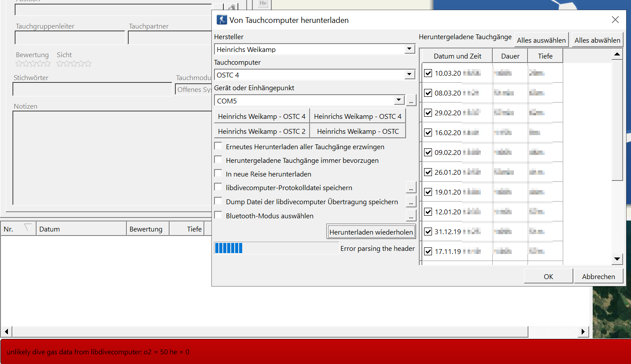The width and height of the screenshot is (631, 364).
Task: Expand the Tauchcomputer OSTC 4 dropdown
Action: click(x=409, y=75)
